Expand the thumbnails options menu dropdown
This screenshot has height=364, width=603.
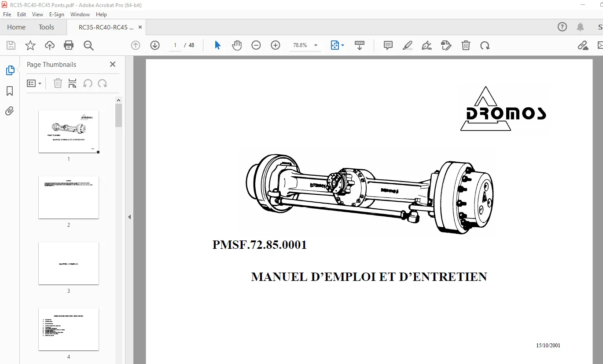point(34,83)
